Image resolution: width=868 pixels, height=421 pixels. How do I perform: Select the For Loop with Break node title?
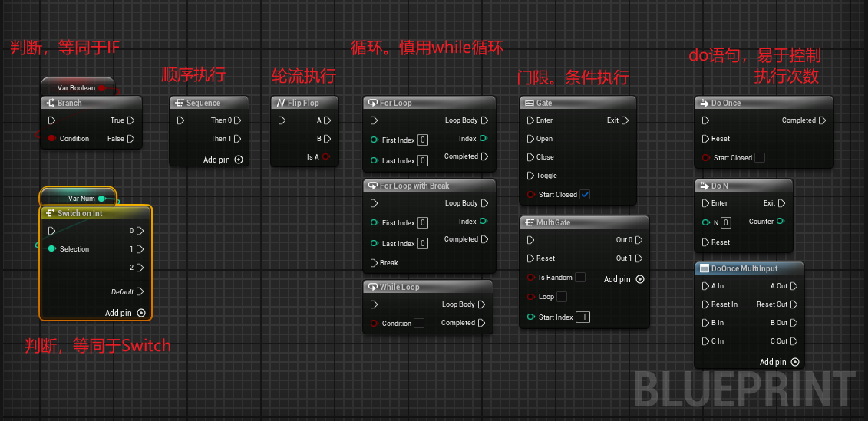[414, 186]
